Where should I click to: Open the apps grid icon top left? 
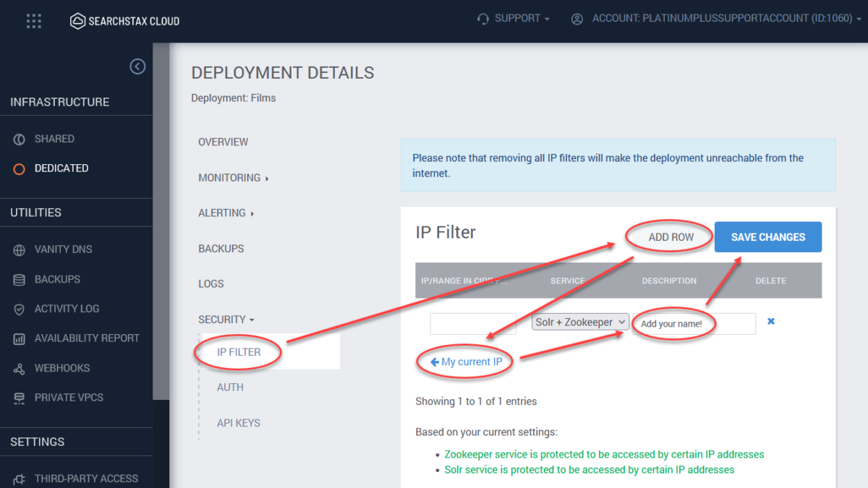(x=33, y=20)
